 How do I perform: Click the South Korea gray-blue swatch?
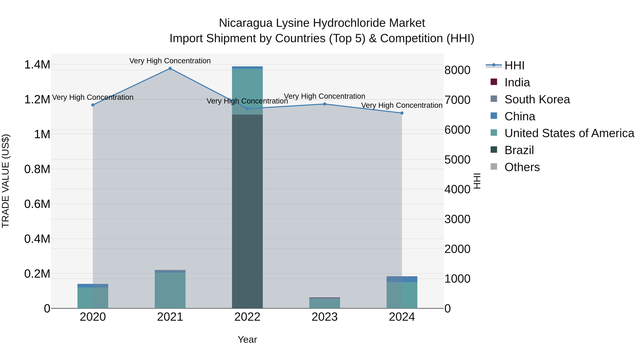(x=494, y=99)
